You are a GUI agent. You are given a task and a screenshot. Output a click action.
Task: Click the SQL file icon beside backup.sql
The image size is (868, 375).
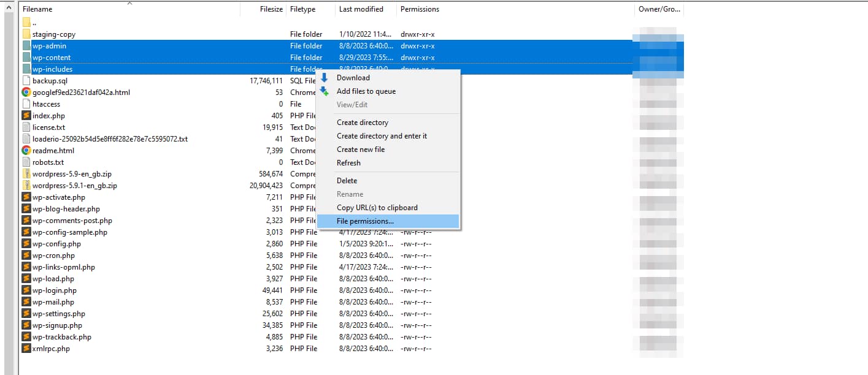coord(26,80)
